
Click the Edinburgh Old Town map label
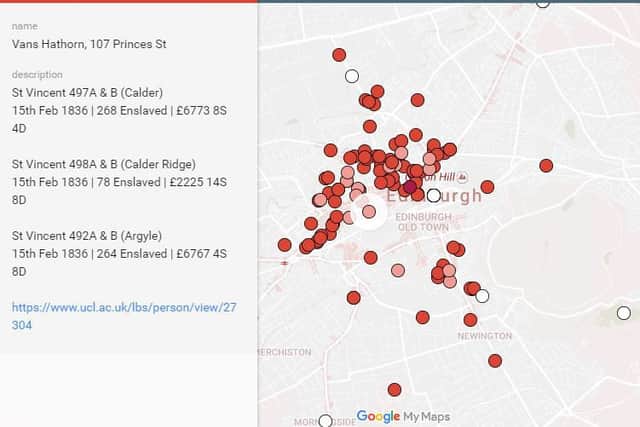[x=423, y=222]
